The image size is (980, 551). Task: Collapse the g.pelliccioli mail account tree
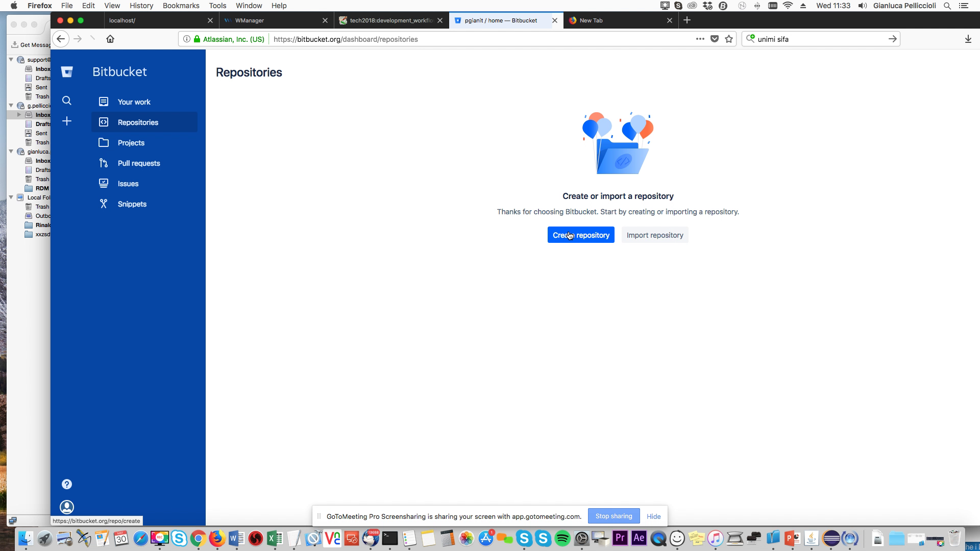tap(11, 106)
